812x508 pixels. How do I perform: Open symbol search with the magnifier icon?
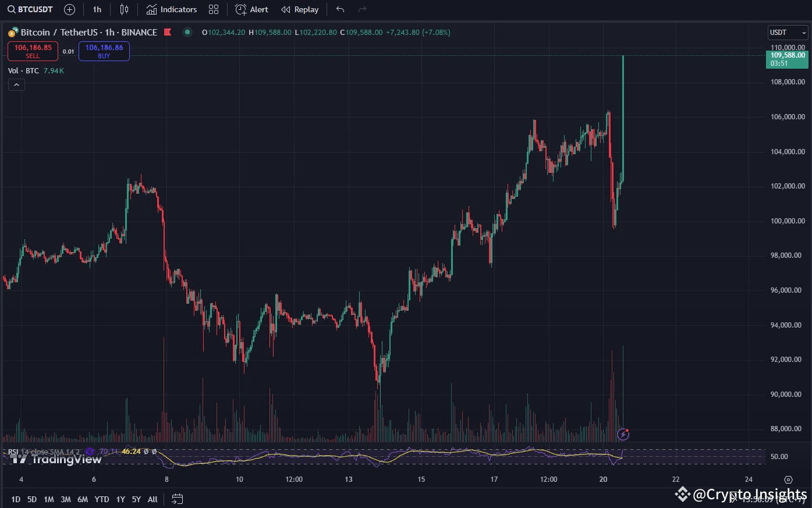12,9
